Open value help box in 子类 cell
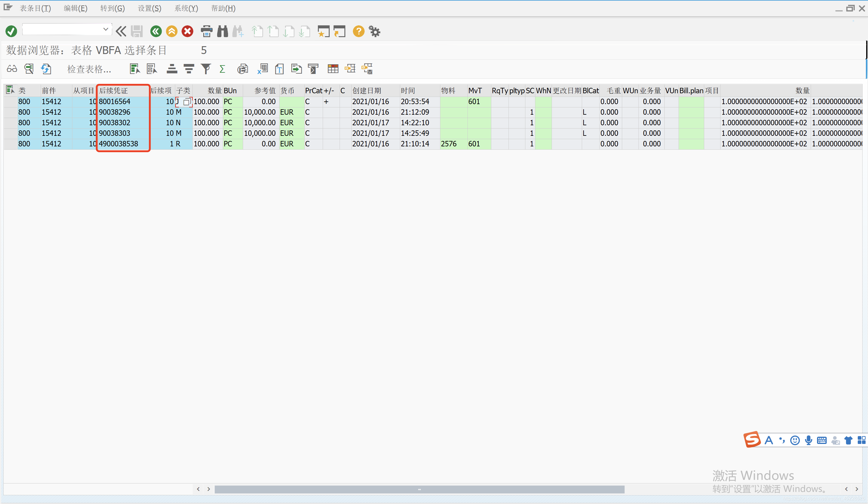 187,102
